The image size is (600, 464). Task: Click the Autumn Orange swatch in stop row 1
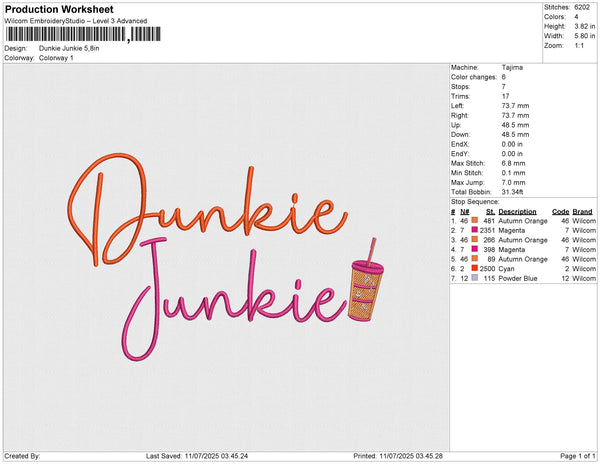pyautogui.click(x=474, y=220)
